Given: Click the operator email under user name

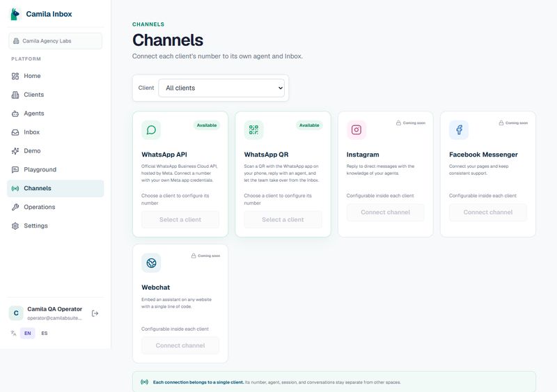Looking at the screenshot, I should pyautogui.click(x=54, y=318).
